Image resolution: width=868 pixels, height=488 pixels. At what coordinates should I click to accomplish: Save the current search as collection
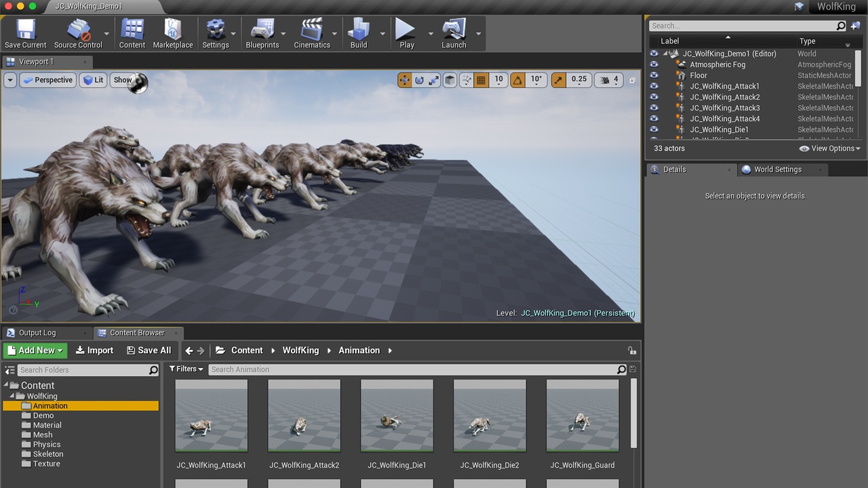click(633, 369)
